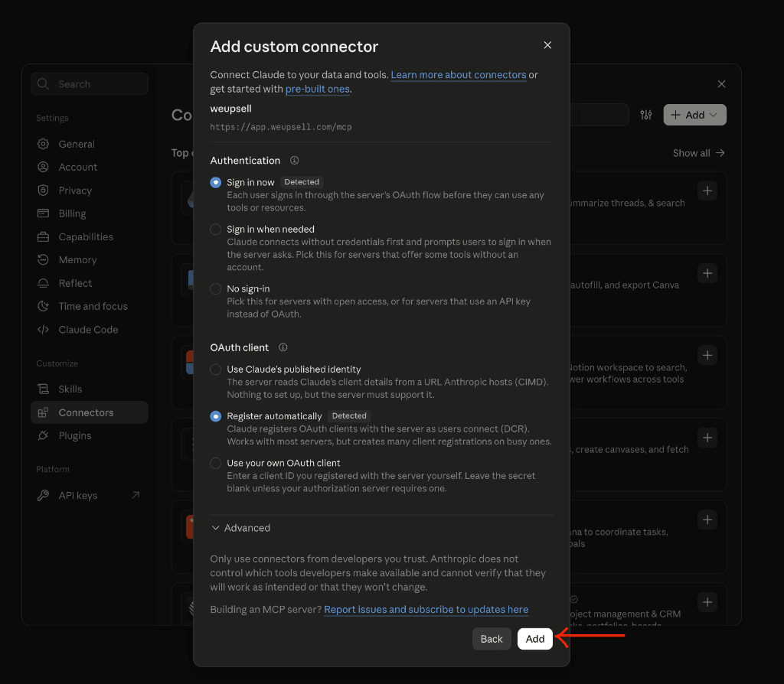
Task: Click the settings Search field
Action: (90, 84)
